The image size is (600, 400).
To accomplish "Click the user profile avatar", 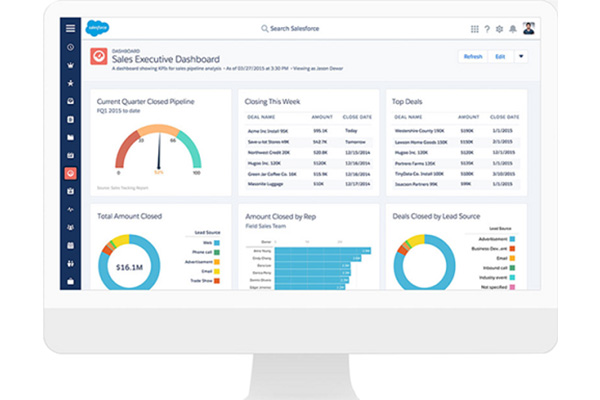I will pyautogui.click(x=528, y=29).
